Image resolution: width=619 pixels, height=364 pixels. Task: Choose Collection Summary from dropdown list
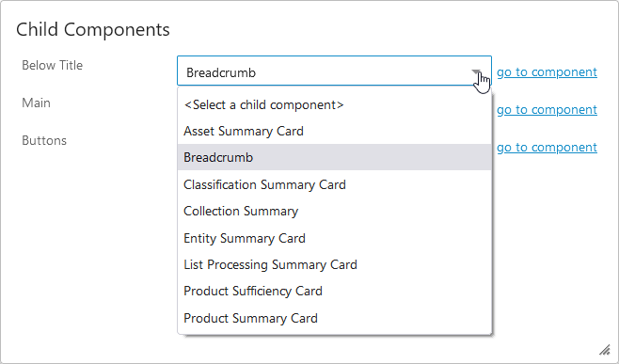point(334,212)
